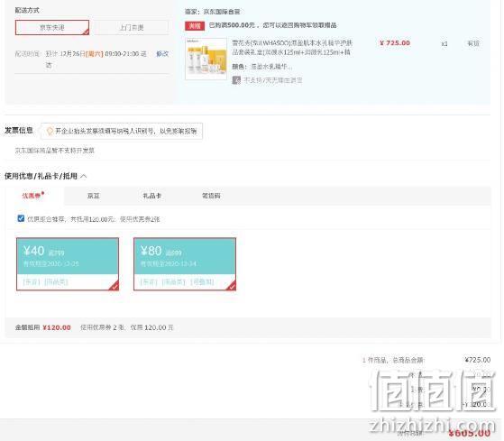
Task: Select 上门自提 pickup option
Action: click(x=131, y=28)
